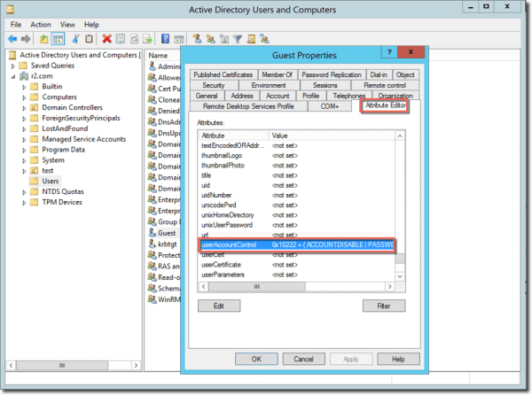Open the File menu
This screenshot has height=395, width=532.
16,25
